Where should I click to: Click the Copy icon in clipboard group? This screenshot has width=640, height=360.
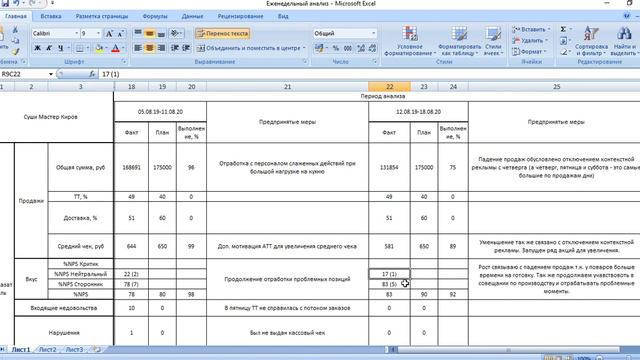(x=15, y=40)
